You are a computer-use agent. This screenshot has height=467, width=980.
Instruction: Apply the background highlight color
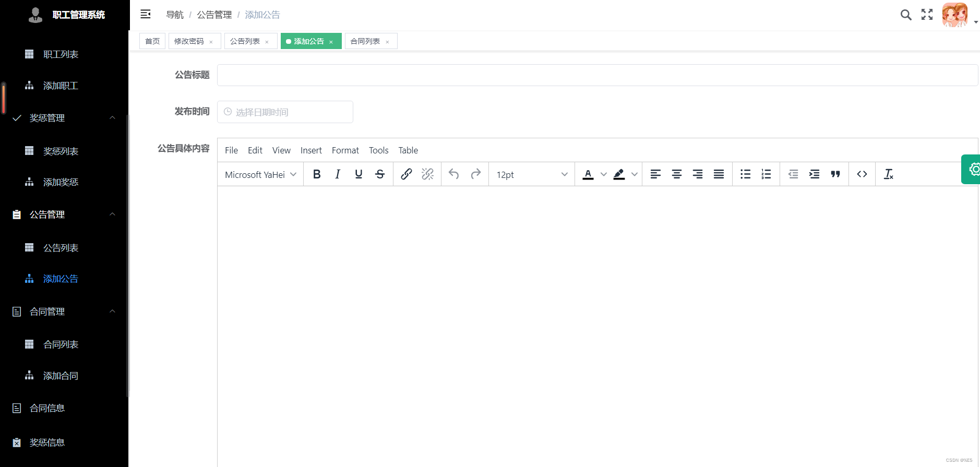pos(619,174)
